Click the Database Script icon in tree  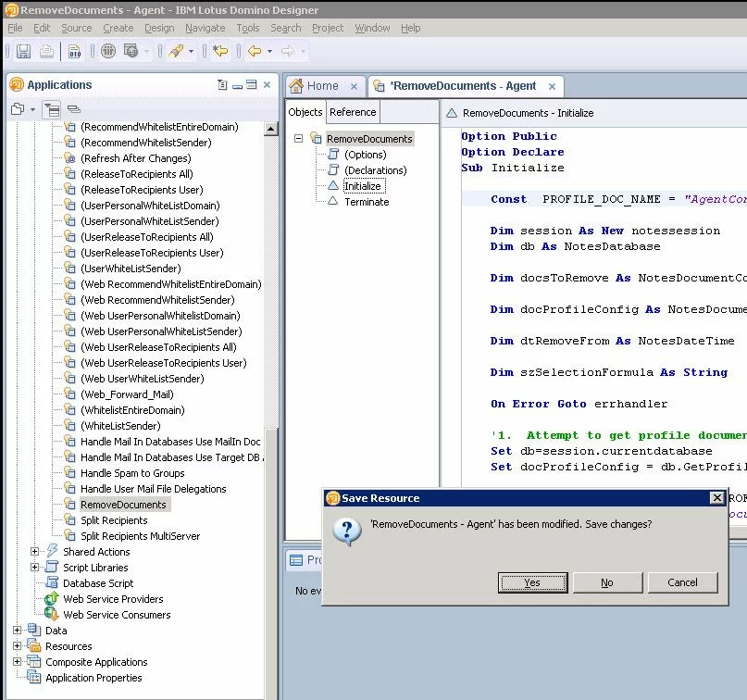51,583
